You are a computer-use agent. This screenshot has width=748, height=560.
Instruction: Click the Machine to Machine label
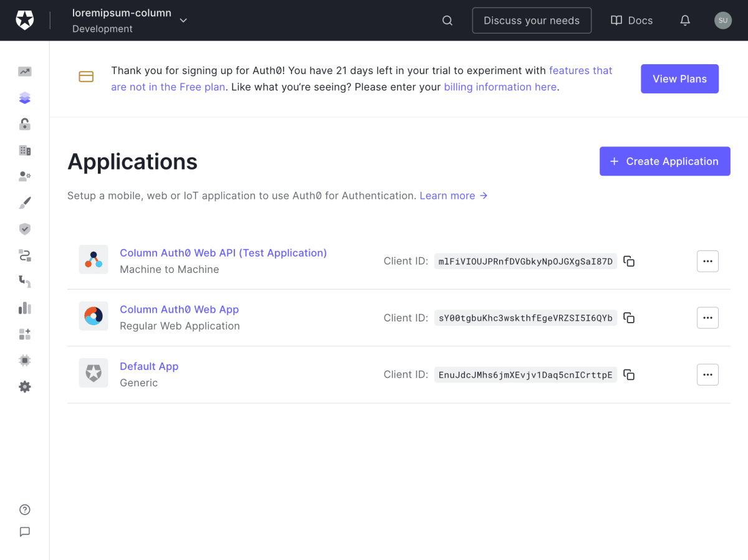point(170,269)
